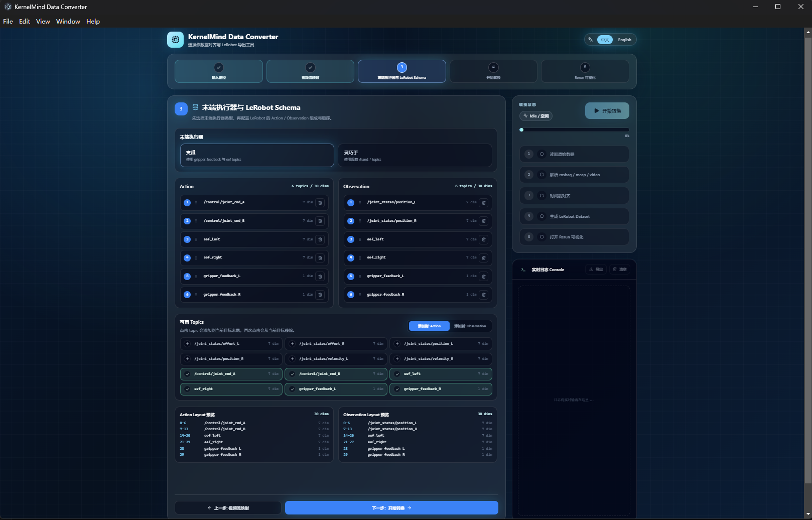The width and height of the screenshot is (812, 520).
Task: Switch the interface language to English
Action: 625,40
